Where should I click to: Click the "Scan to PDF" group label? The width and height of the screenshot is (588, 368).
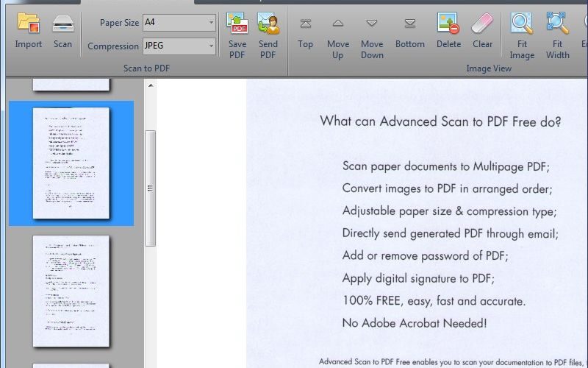pyautogui.click(x=146, y=68)
